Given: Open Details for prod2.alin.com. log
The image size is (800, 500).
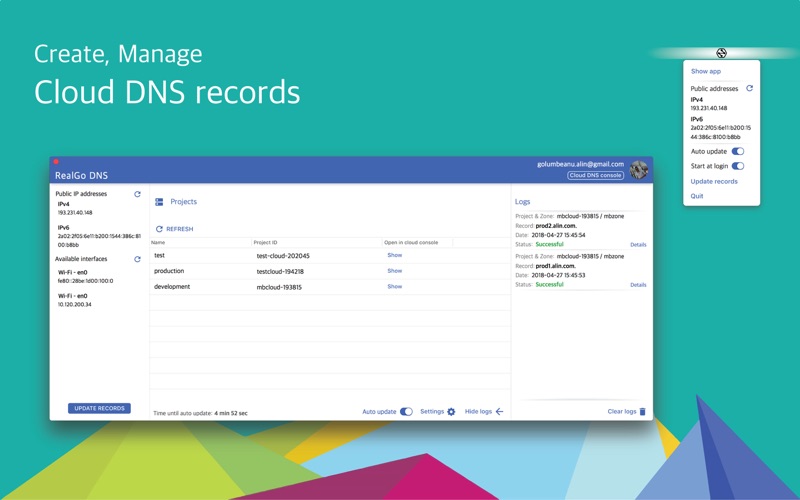Looking at the screenshot, I should click(638, 245).
